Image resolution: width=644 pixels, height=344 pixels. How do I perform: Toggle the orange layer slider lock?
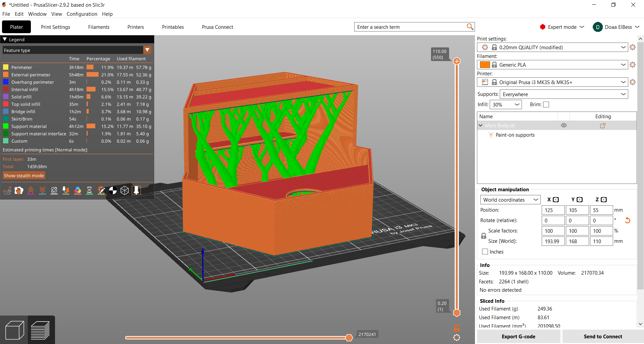coord(457,328)
